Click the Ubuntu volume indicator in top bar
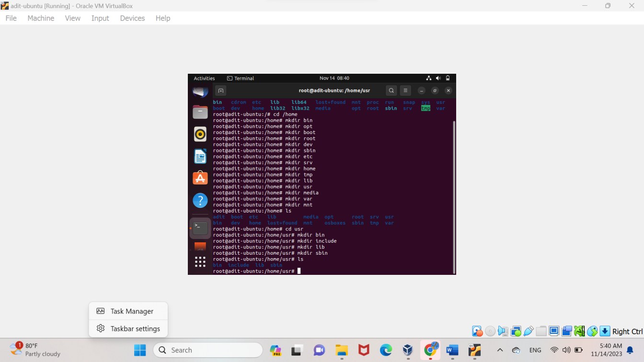 (x=438, y=78)
